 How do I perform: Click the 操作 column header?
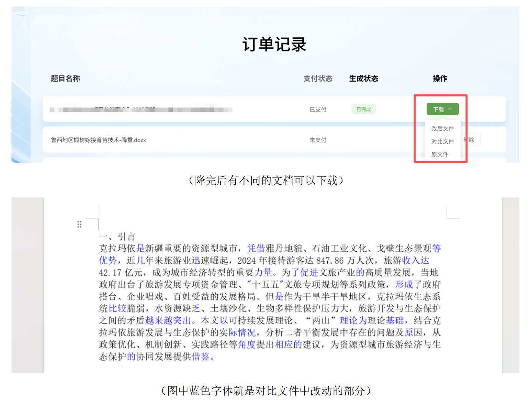point(440,79)
